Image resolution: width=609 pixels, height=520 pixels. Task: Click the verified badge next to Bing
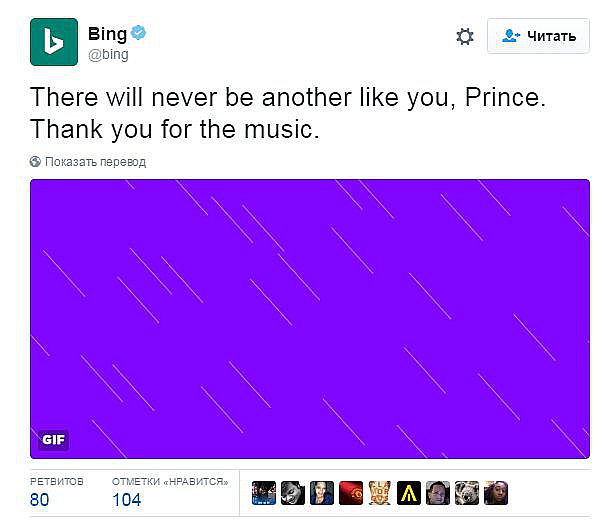pos(140,35)
